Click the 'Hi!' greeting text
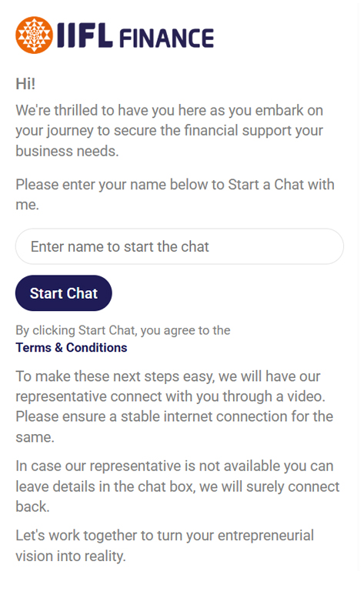Screen dimensions: 364x615 coord(25,84)
